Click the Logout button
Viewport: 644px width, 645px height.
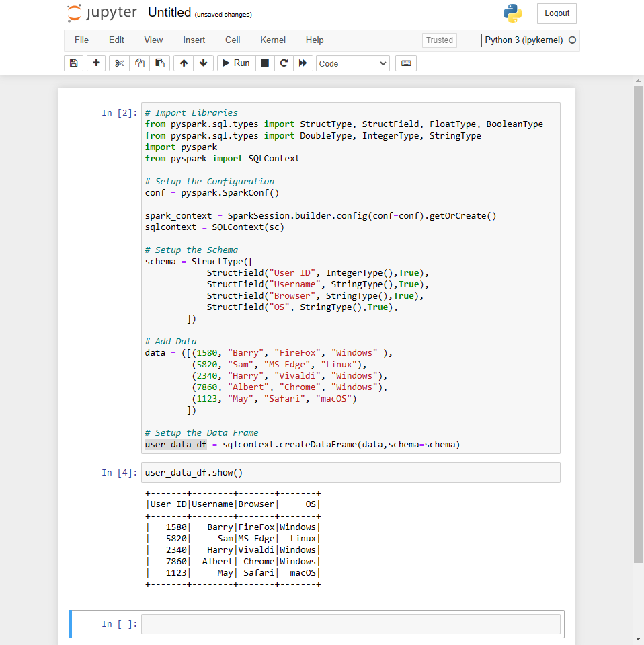[x=556, y=13]
